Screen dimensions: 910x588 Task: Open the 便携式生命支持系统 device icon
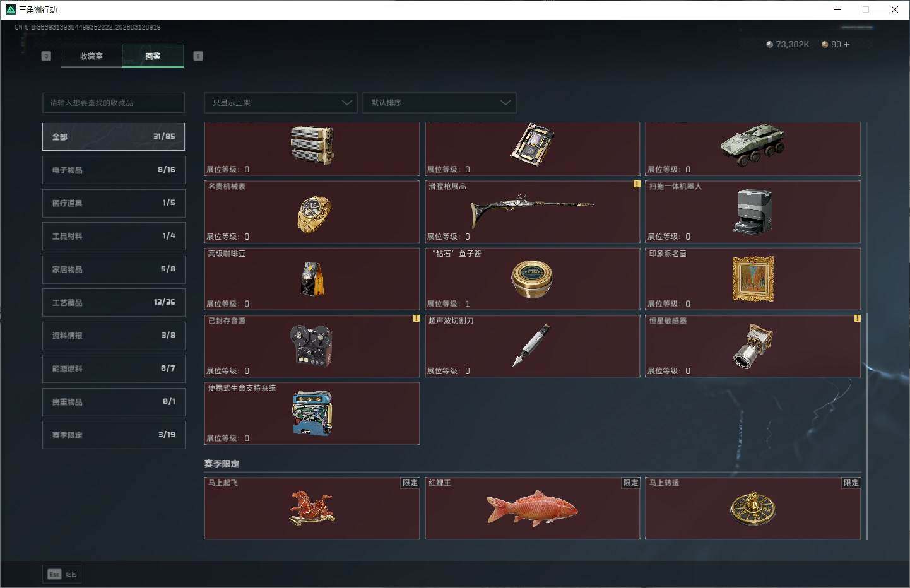(x=312, y=413)
